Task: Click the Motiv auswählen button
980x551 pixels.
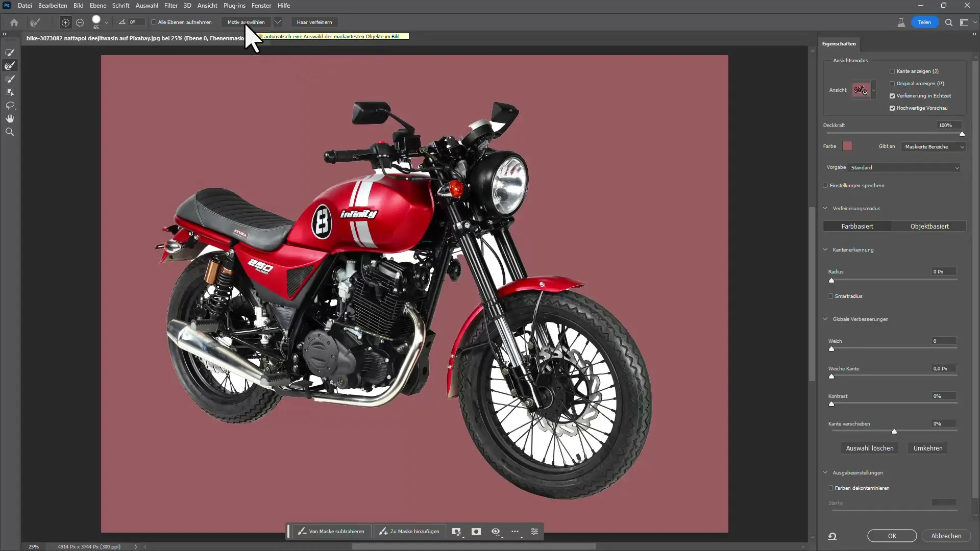Action: coord(246,22)
